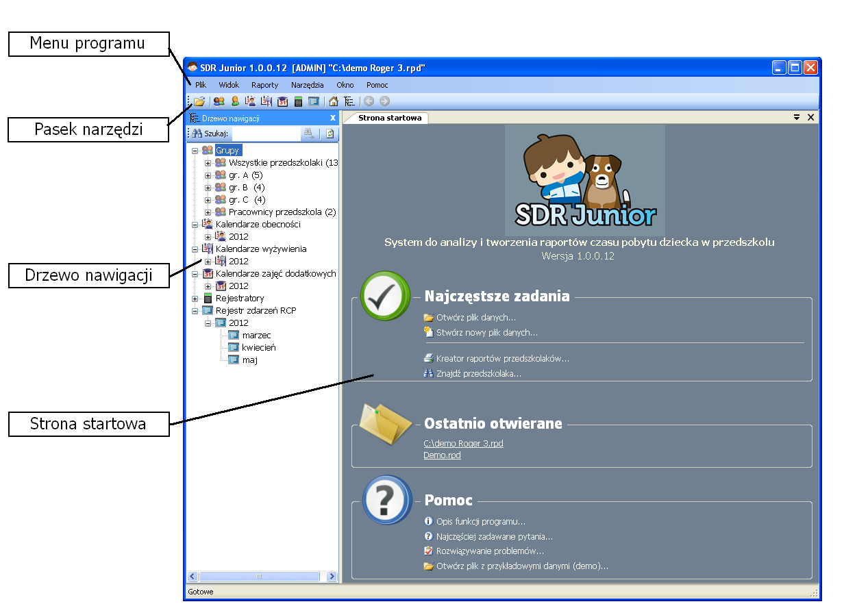This screenshot has height=604, width=868.
Task: Open Najczęściej zadawane pytania link
Action: coord(494,537)
